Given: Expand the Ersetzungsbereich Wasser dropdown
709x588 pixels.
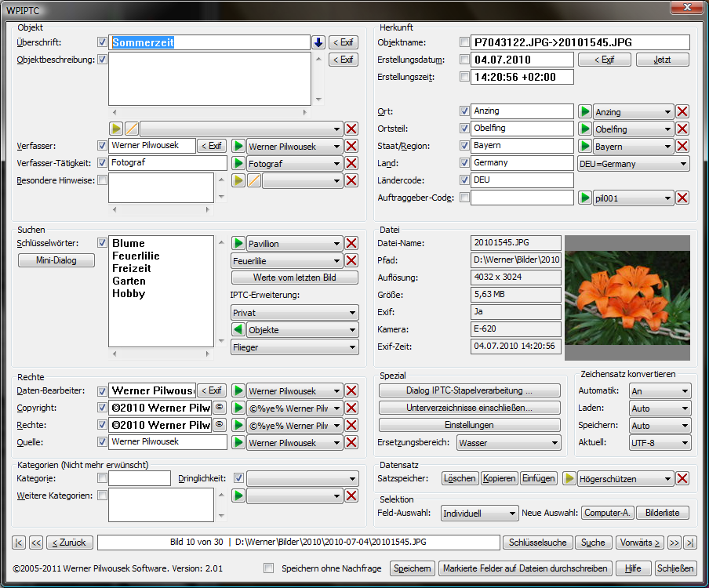Looking at the screenshot, I should click(x=508, y=443).
